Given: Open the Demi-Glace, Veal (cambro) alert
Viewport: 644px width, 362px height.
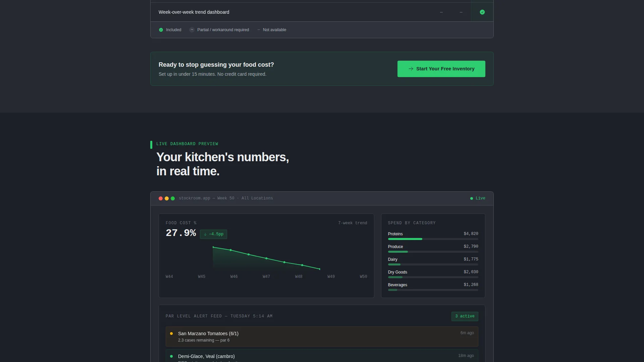Looking at the screenshot, I should pyautogui.click(x=322, y=356).
